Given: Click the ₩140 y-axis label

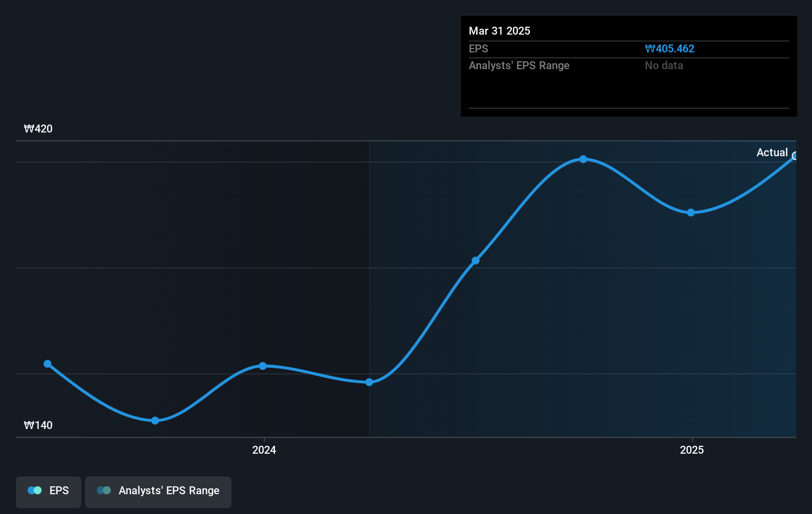Looking at the screenshot, I should (38, 426).
